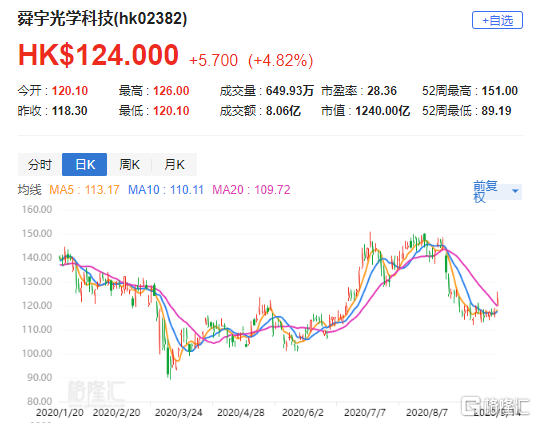
Task: Add stock to watchlist with +自选 button
Action: 497,20
